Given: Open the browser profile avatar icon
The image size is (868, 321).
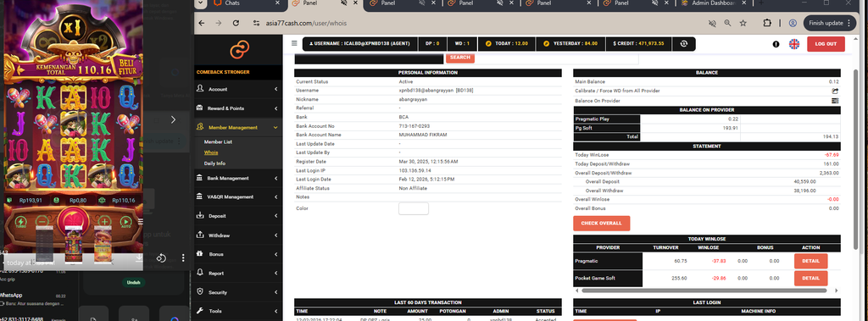Looking at the screenshot, I should pyautogui.click(x=793, y=23).
